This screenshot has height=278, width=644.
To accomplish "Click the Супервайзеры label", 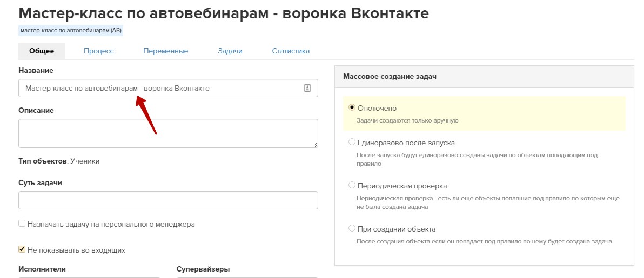I will [203, 269].
